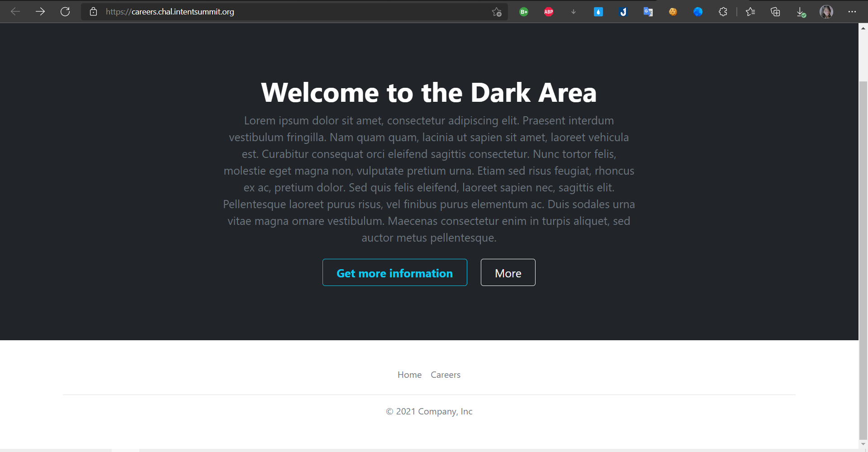Open the Extensions puzzle menu
868x452 pixels.
pyautogui.click(x=723, y=12)
